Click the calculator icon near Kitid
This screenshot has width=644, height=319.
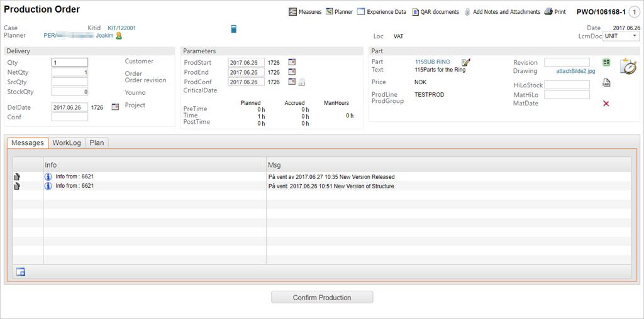click(234, 28)
